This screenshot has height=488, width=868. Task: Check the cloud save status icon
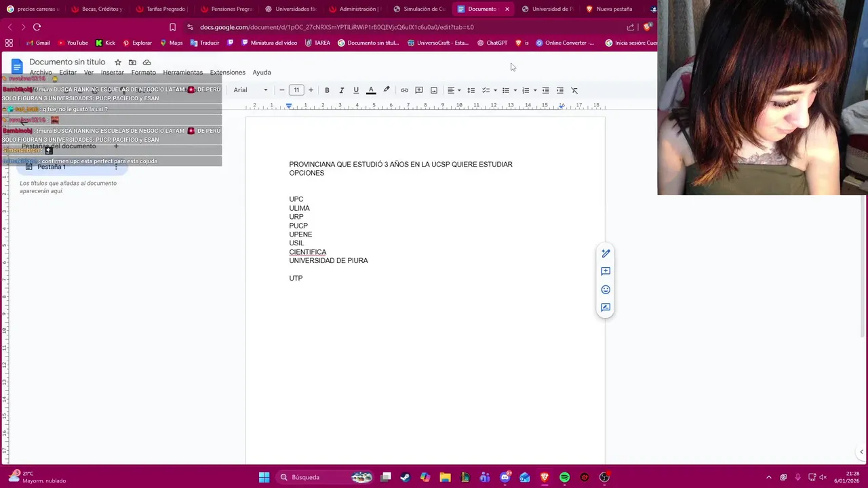(x=146, y=62)
